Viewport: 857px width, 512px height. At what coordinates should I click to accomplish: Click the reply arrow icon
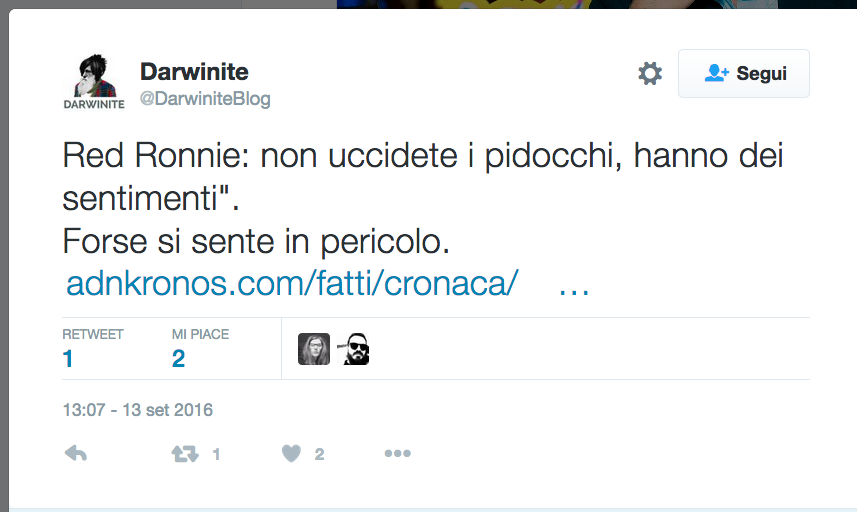(76, 454)
